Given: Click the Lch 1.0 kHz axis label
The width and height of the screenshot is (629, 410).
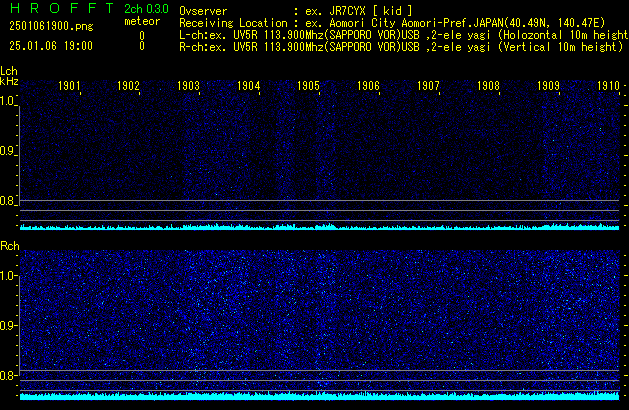Looking at the screenshot, I should tap(7, 101).
